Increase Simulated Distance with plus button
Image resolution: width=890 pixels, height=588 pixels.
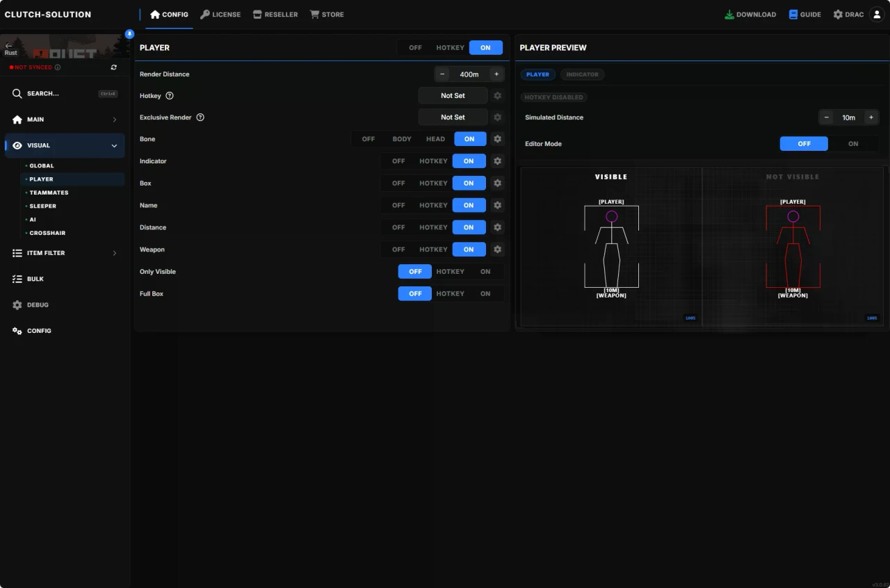pos(871,117)
